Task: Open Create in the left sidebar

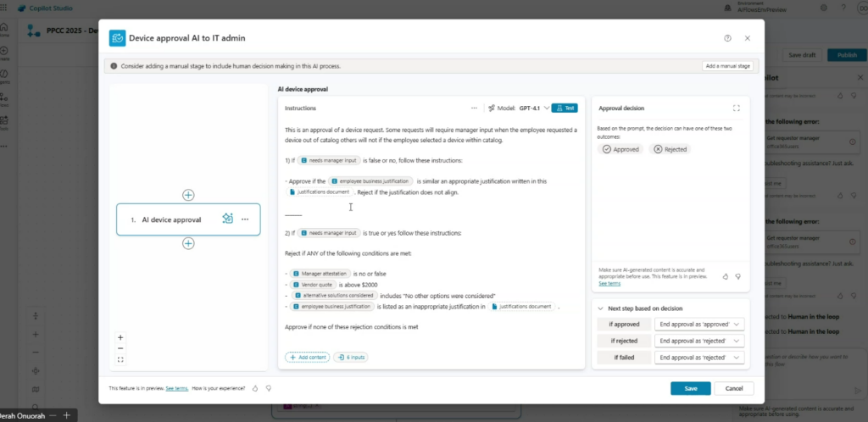Action: pos(3,53)
